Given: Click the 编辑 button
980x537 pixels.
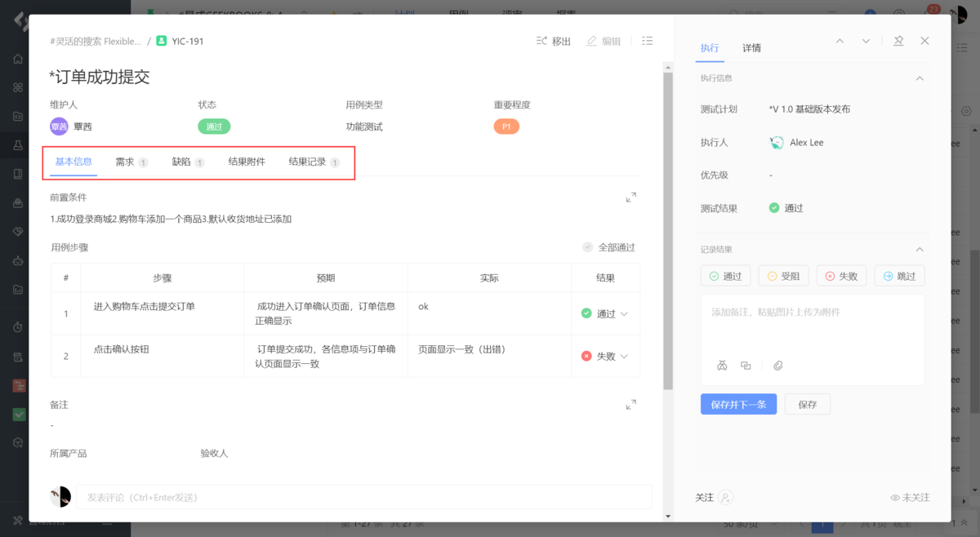Looking at the screenshot, I should pyautogui.click(x=604, y=41).
